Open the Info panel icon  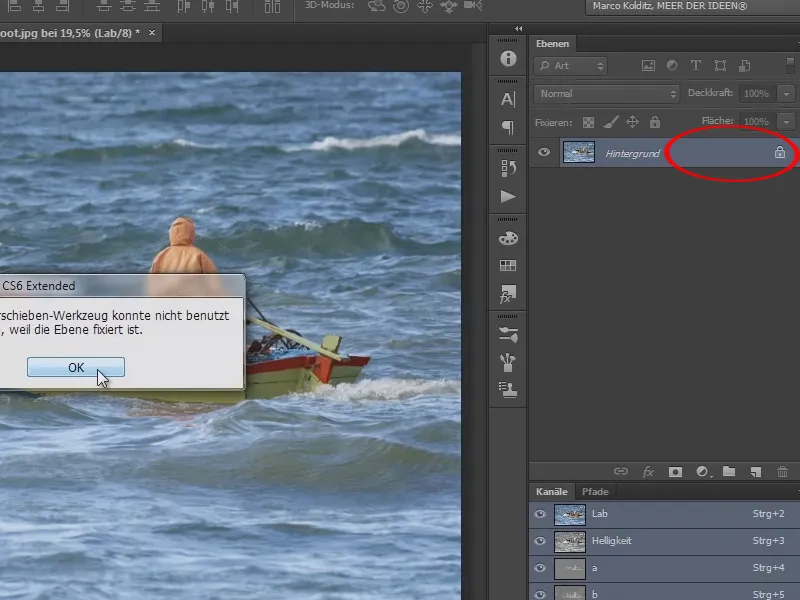click(508, 58)
